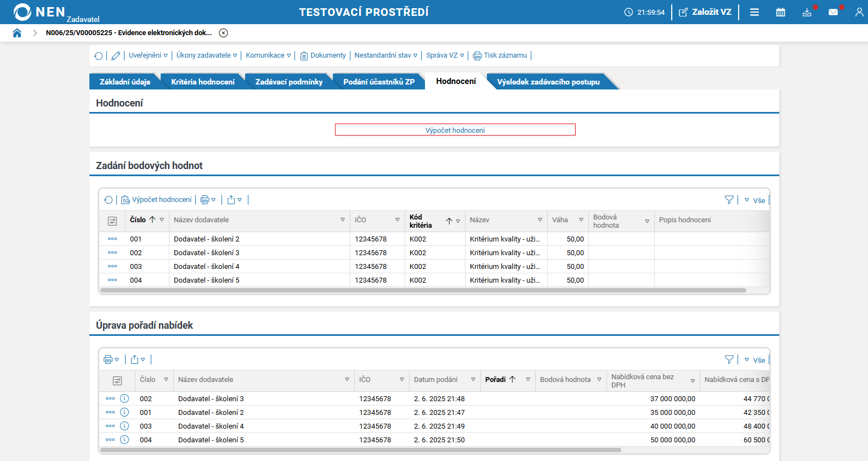
Task: Close the N006/25/V00005225 breadcrumb tab
Action: (x=223, y=33)
